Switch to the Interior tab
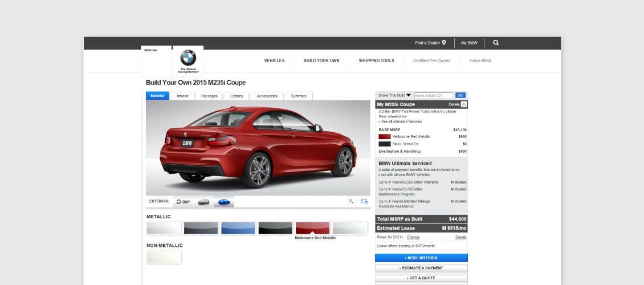This screenshot has width=644, height=285. tap(183, 96)
